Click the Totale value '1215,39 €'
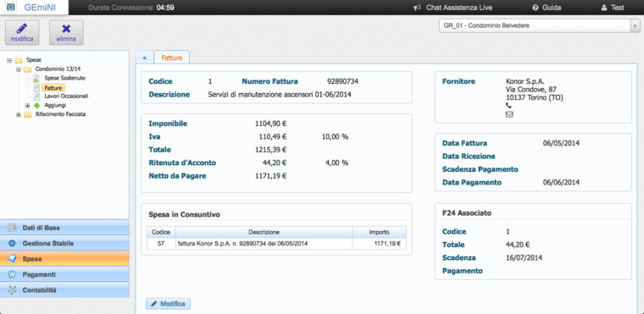Screen dimensions: 644x314 pyautogui.click(x=270, y=150)
